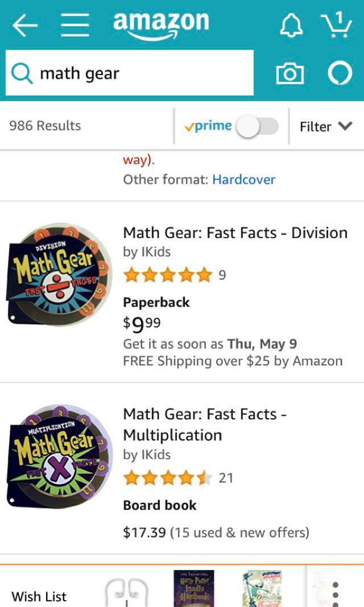Expand the Filter options dropdown

point(327,126)
